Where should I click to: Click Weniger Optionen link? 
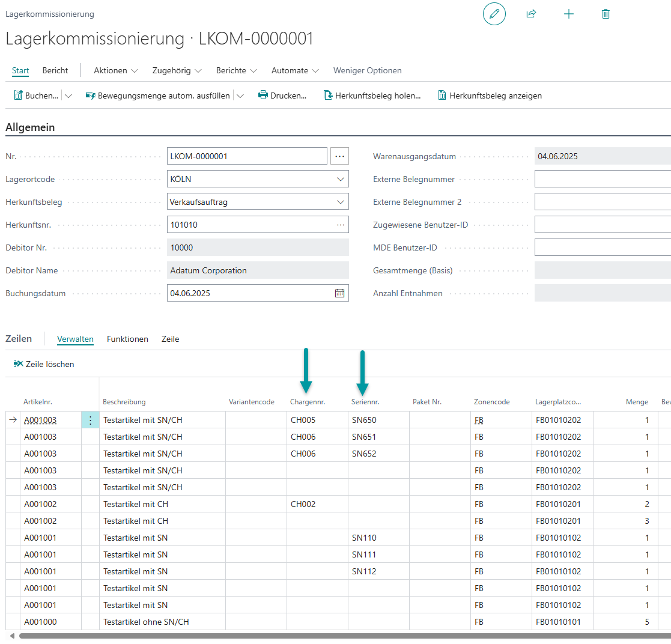coord(367,70)
